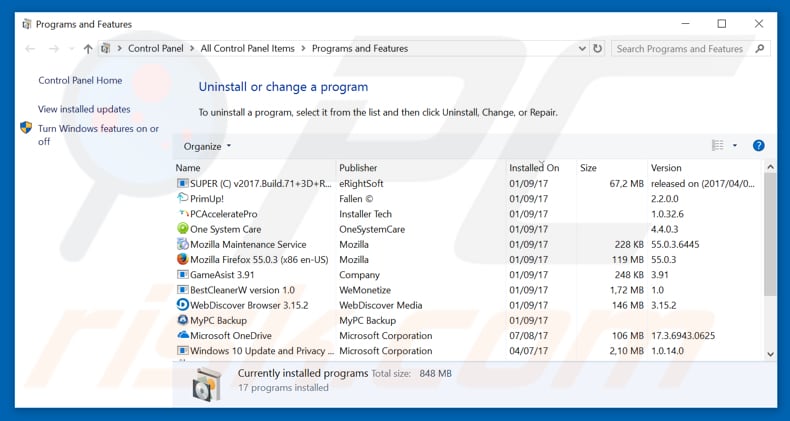The width and height of the screenshot is (790, 421).
Task: Select the WebDiscover Media publisher cell
Action: 380,305
